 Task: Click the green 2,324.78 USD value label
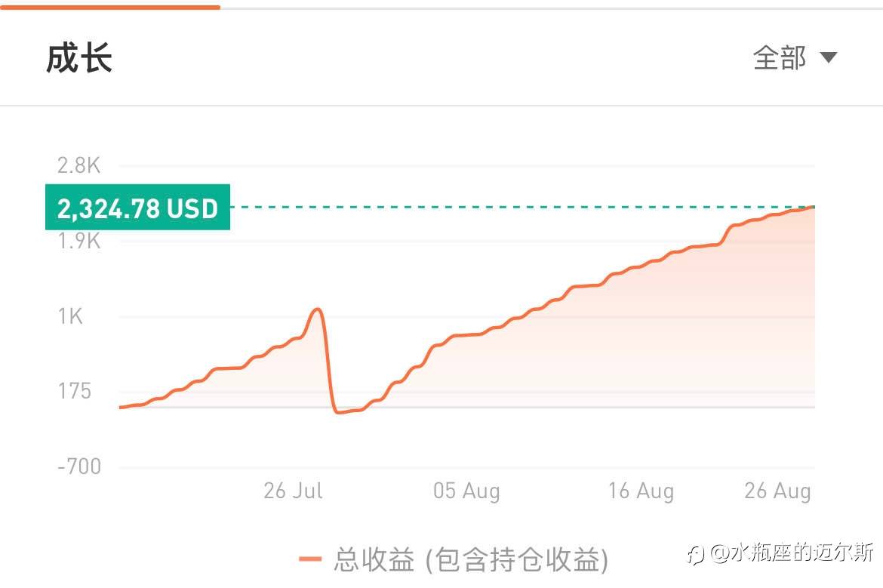tap(137, 208)
